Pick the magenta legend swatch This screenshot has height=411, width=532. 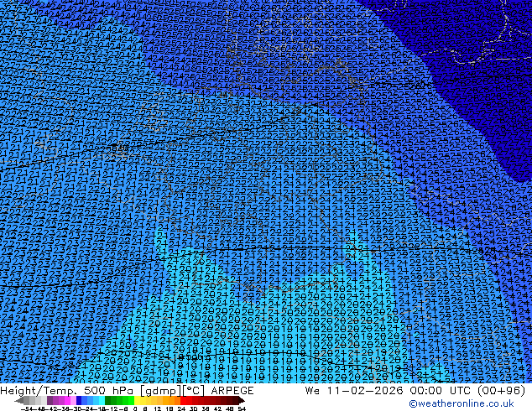[x=67, y=400]
